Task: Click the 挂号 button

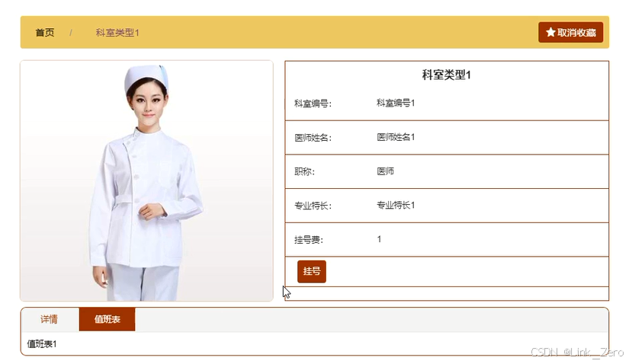Action: [312, 271]
